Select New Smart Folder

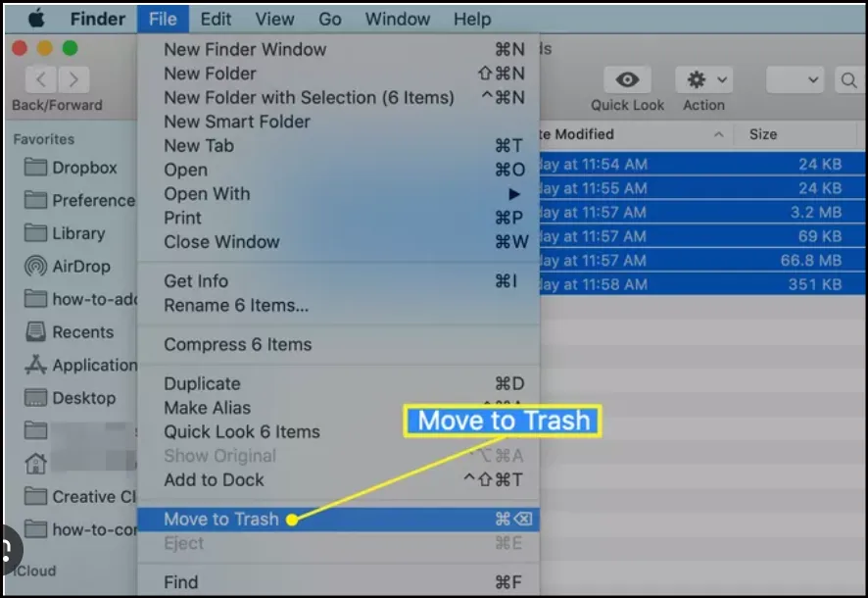tap(238, 121)
